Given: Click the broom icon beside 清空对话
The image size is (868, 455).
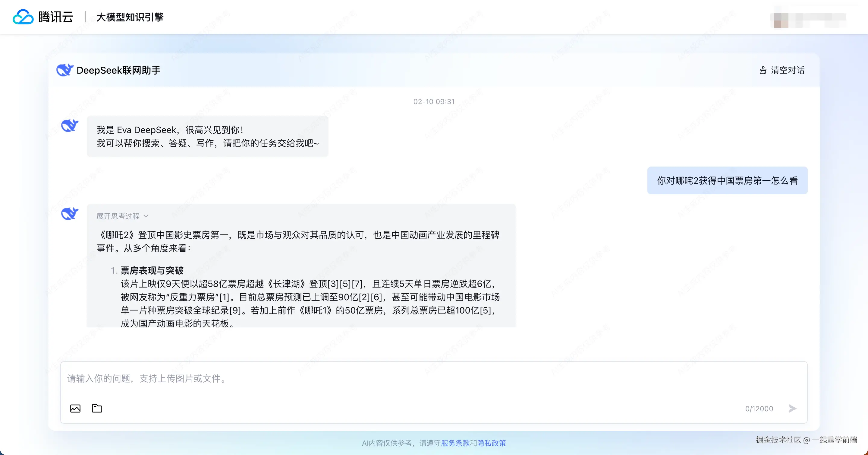Looking at the screenshot, I should (x=763, y=70).
